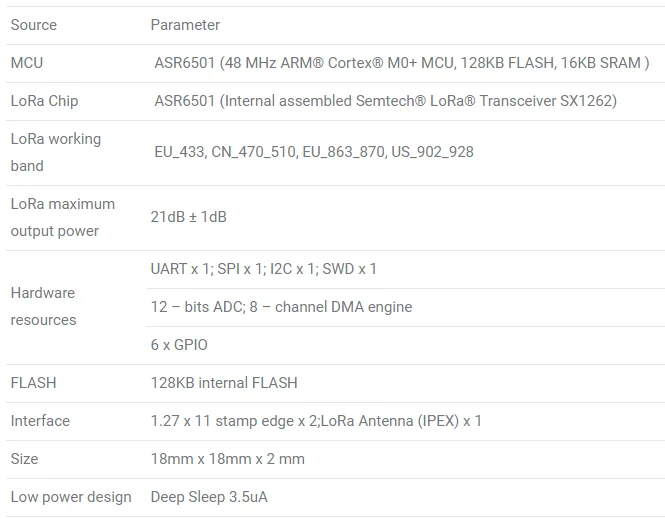Click the 12-bits ADC DMA engine cell
Screen dimensions: 665x519
(281, 307)
